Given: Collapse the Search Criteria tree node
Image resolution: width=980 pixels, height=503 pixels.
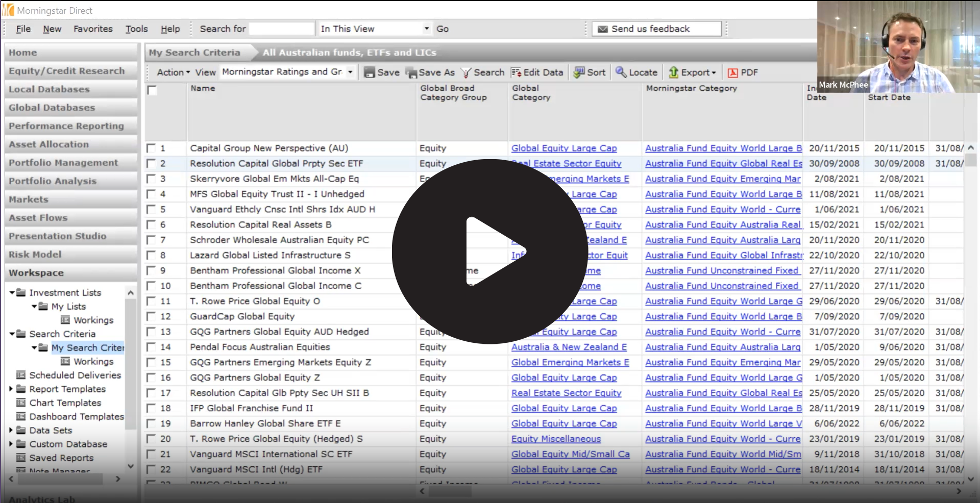Looking at the screenshot, I should (12, 334).
